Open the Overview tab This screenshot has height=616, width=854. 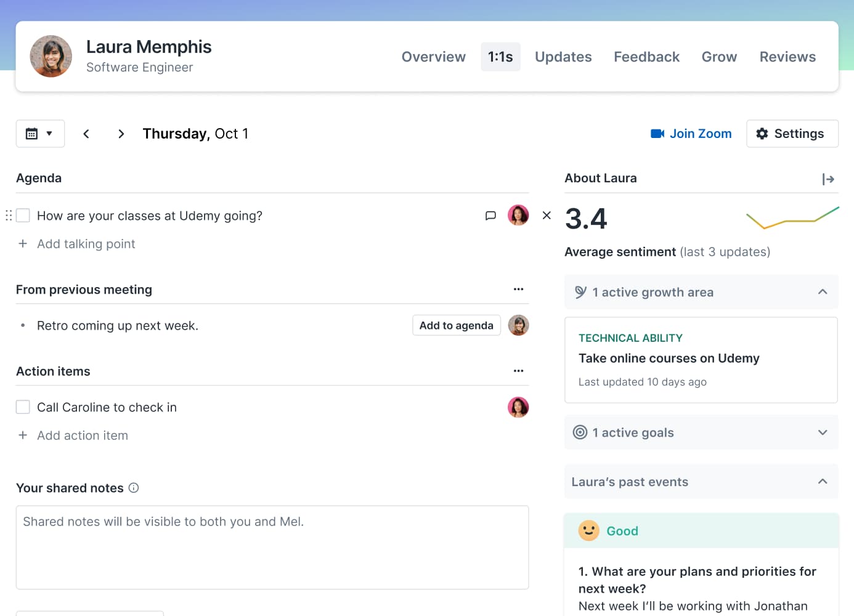433,56
